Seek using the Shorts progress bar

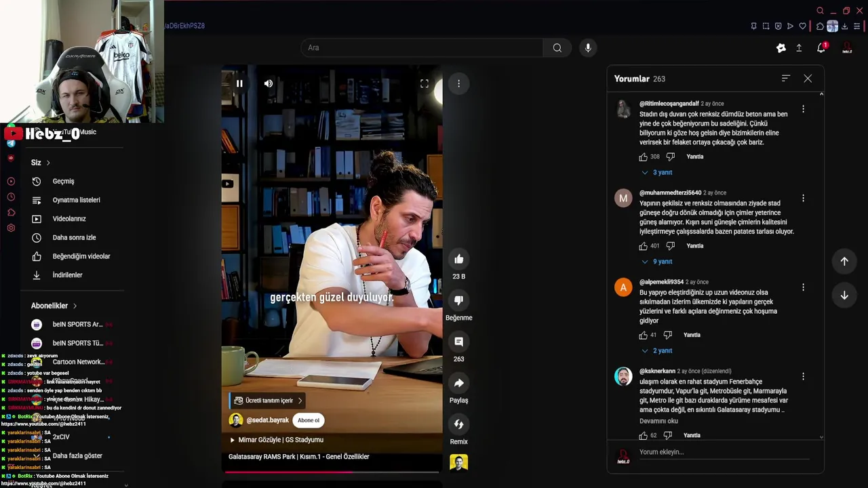point(332,472)
